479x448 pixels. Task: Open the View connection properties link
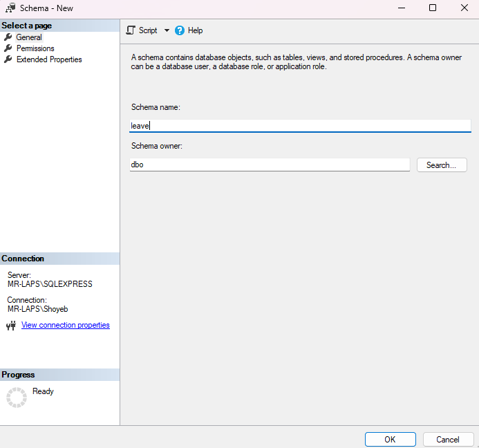(x=66, y=325)
